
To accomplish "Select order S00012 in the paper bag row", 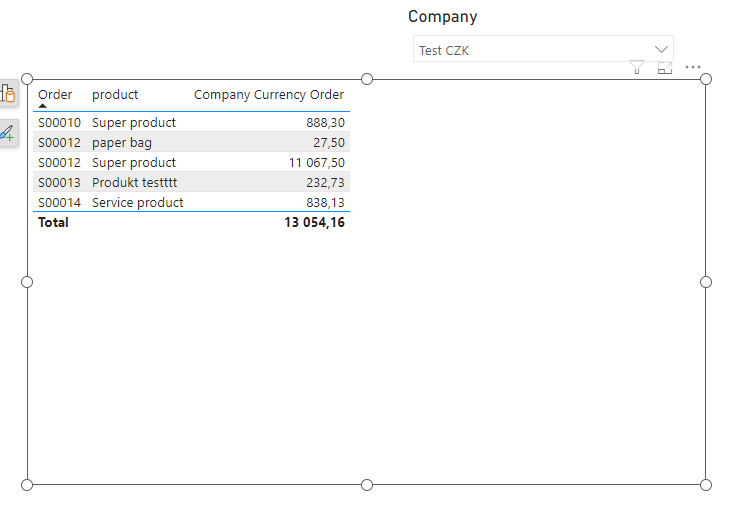I will [x=59, y=143].
